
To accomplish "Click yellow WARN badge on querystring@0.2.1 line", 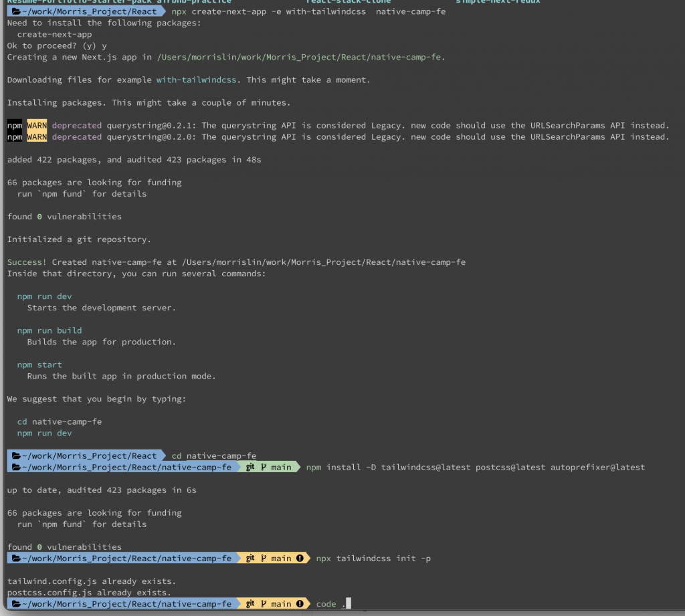I will pos(37,125).
